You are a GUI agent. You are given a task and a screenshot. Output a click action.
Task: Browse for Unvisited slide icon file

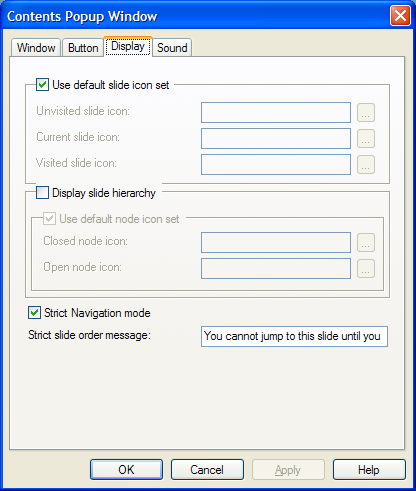[366, 113]
